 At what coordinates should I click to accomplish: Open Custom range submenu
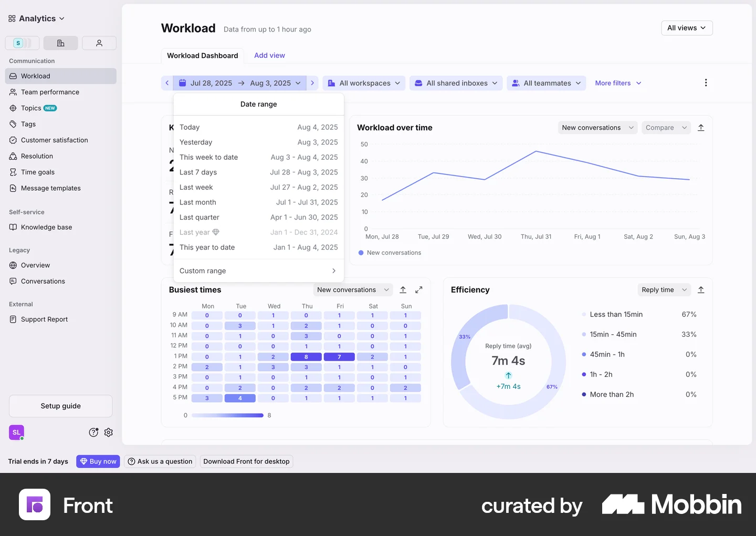pyautogui.click(x=259, y=271)
